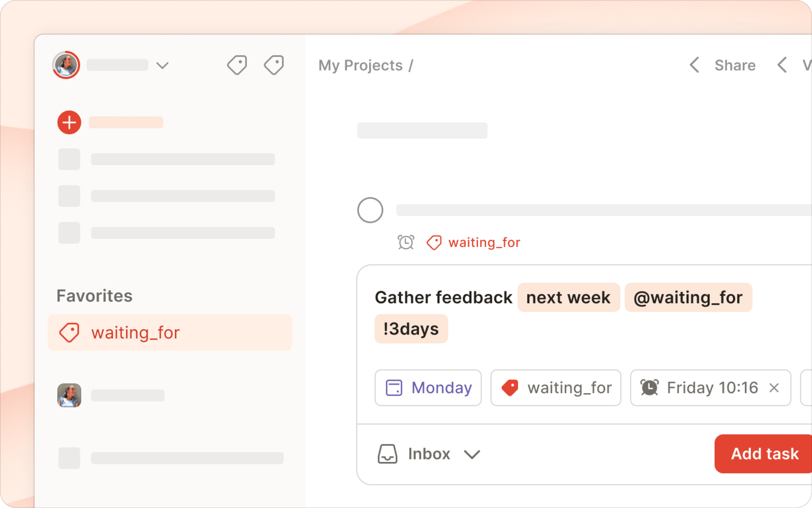Select the waiting_for favorite in the sidebar
812x508 pixels.
pos(136,332)
